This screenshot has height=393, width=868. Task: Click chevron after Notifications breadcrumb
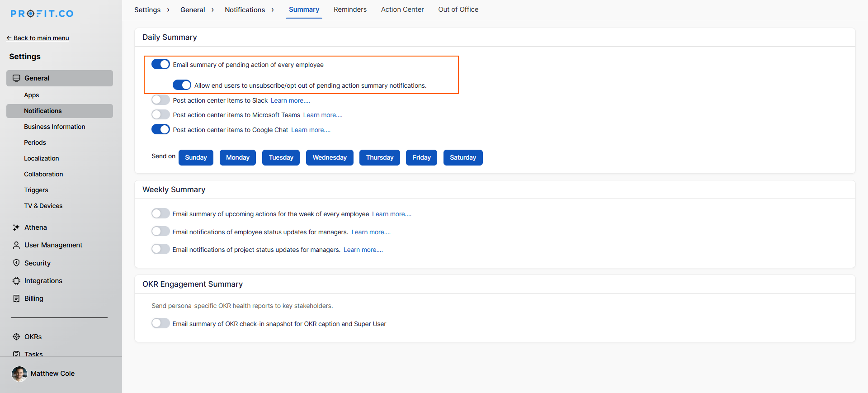click(x=273, y=10)
